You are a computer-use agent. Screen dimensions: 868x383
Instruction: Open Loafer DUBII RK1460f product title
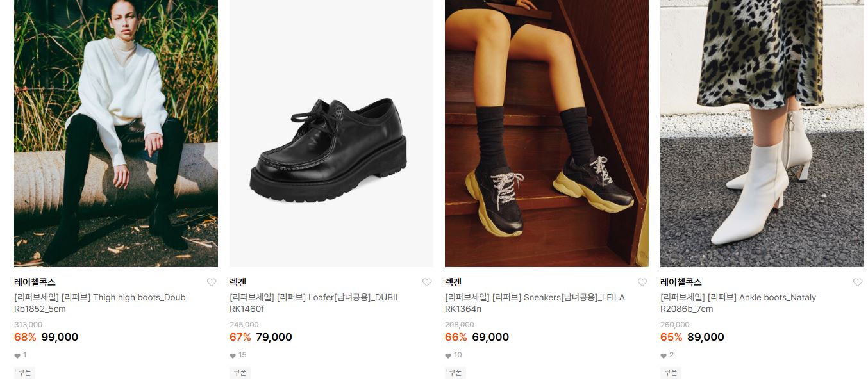[x=313, y=303]
